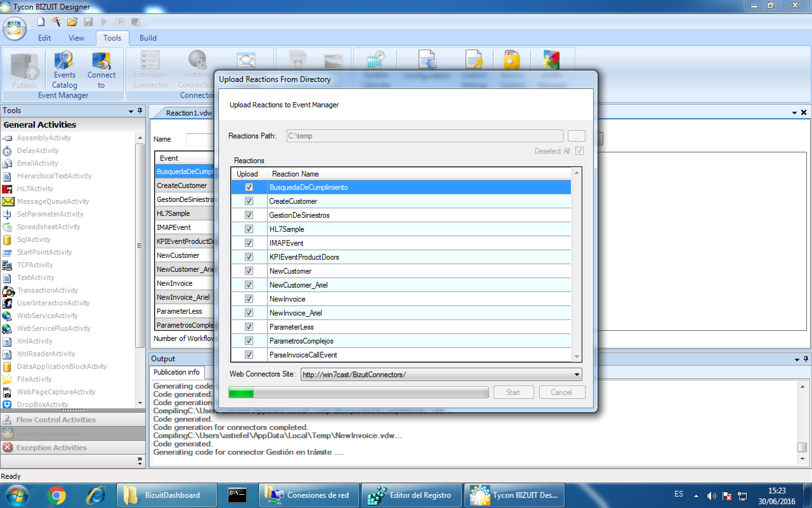Select DropBoxActivity from the toolbox

42,404
